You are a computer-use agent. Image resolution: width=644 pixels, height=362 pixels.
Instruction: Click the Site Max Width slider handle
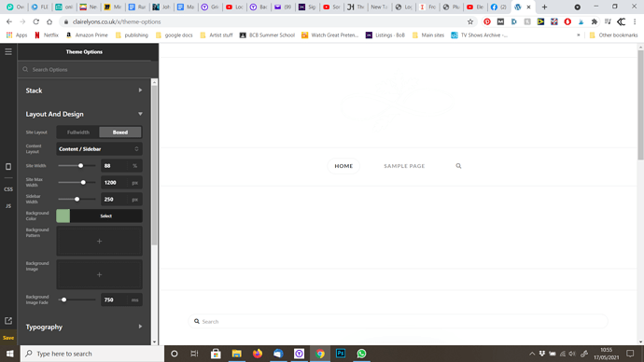click(x=83, y=182)
